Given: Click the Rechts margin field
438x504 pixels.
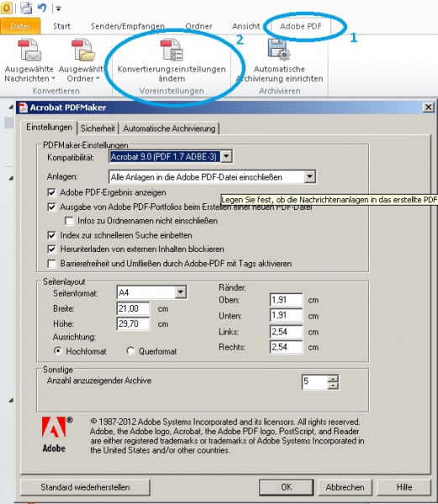Looking at the screenshot, I should click(286, 347).
